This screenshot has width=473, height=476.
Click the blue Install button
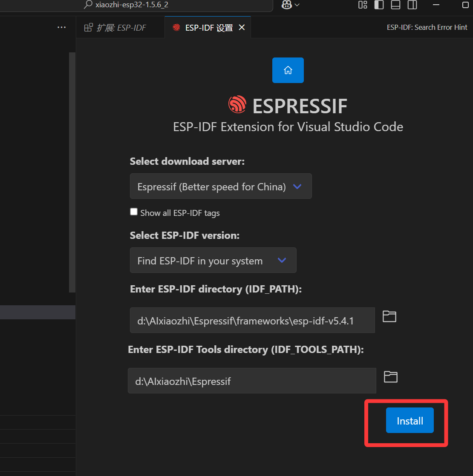coord(410,421)
